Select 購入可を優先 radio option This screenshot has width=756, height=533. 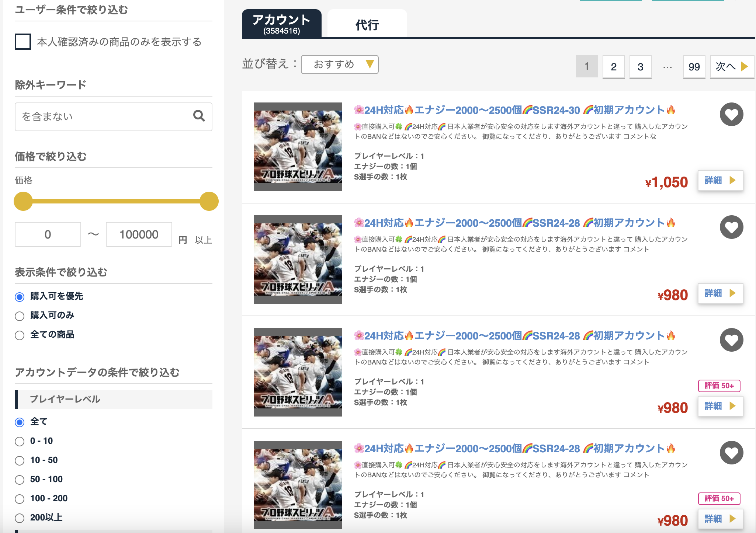point(20,297)
